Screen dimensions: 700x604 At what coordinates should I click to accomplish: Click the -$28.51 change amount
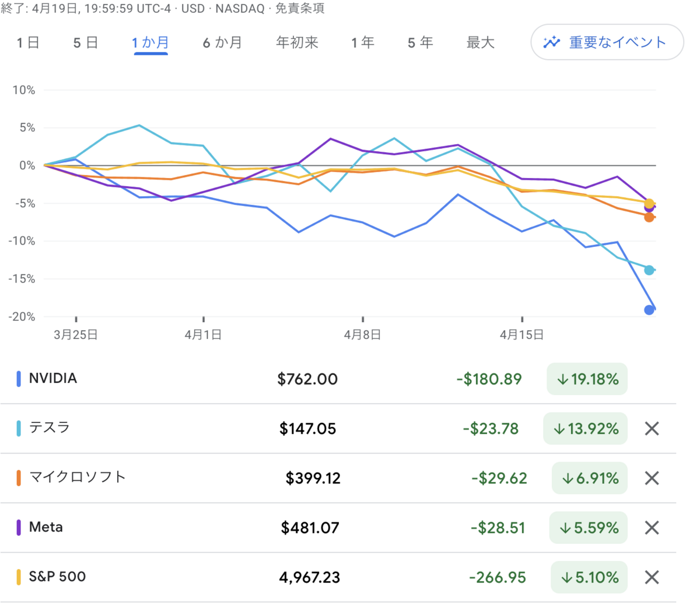(498, 528)
